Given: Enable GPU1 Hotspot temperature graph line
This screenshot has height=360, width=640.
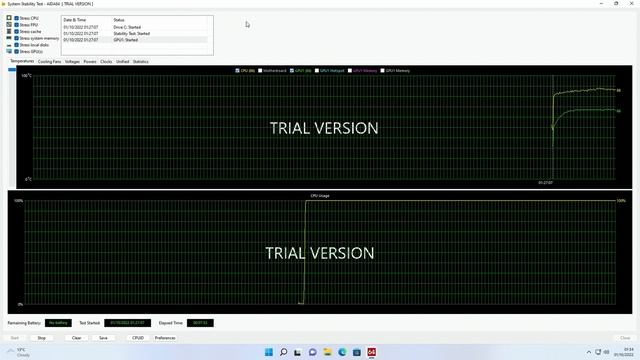Looking at the screenshot, I should pyautogui.click(x=317, y=71).
